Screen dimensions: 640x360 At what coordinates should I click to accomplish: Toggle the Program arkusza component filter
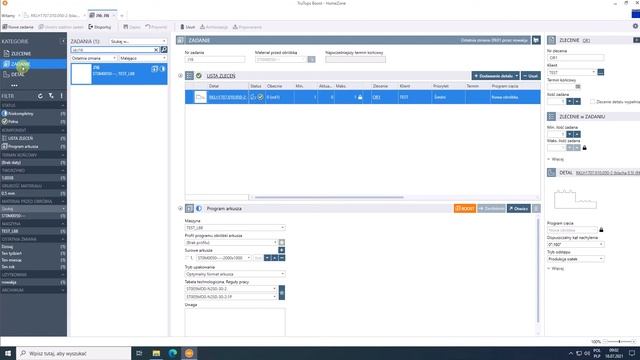(33, 147)
